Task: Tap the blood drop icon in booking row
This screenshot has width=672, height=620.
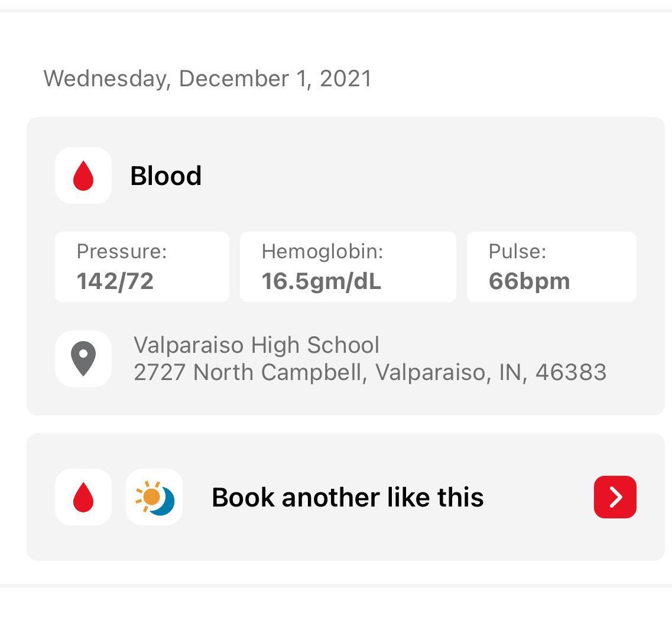Action: [x=83, y=497]
